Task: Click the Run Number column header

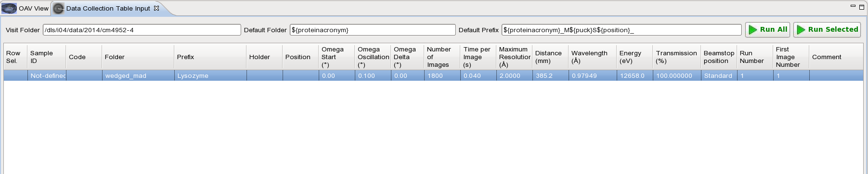Action: click(755, 57)
